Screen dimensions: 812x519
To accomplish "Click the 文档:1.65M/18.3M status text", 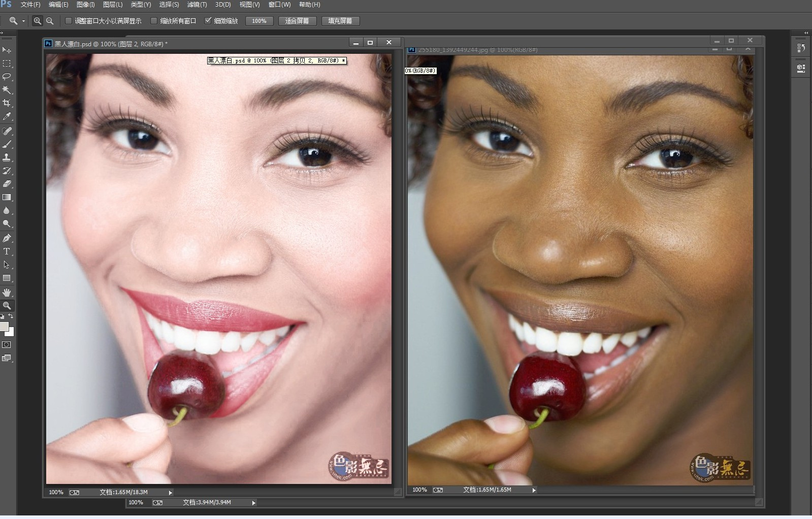I will click(x=123, y=493).
